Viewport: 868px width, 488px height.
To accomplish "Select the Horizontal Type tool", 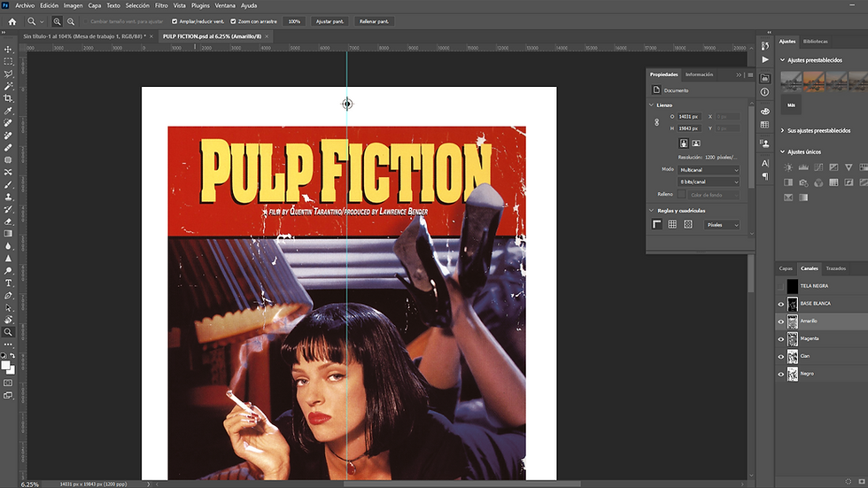I will click(x=8, y=283).
